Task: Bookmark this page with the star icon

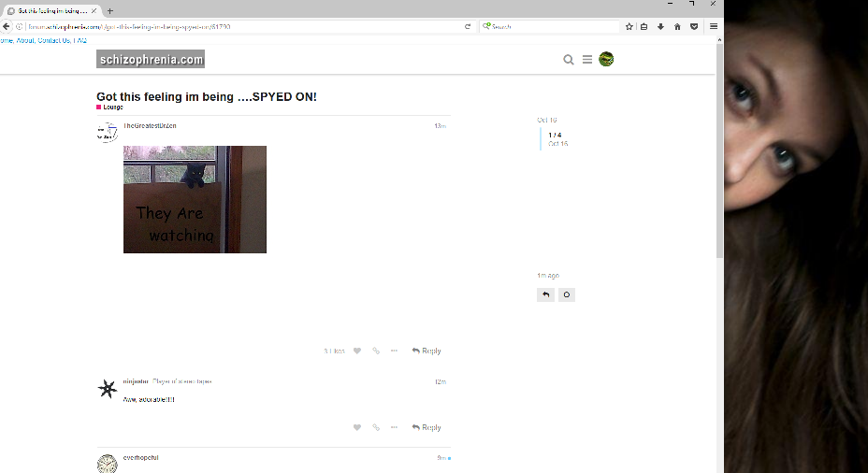Action: (x=629, y=26)
